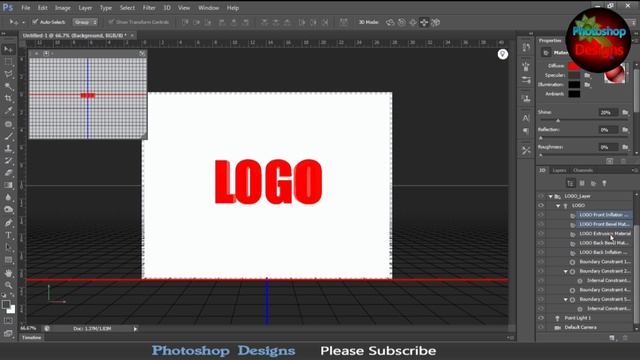The width and height of the screenshot is (640, 360).
Task: Select the Lasso tool
Action: click(8, 74)
